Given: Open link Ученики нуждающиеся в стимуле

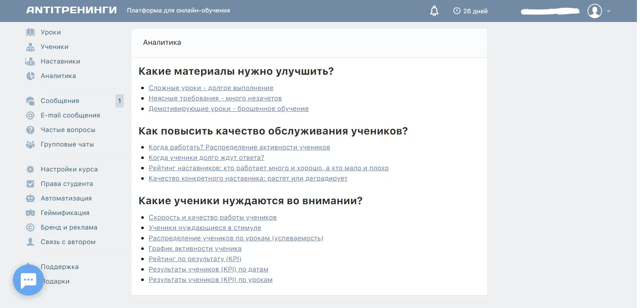Looking at the screenshot, I should tap(205, 228).
